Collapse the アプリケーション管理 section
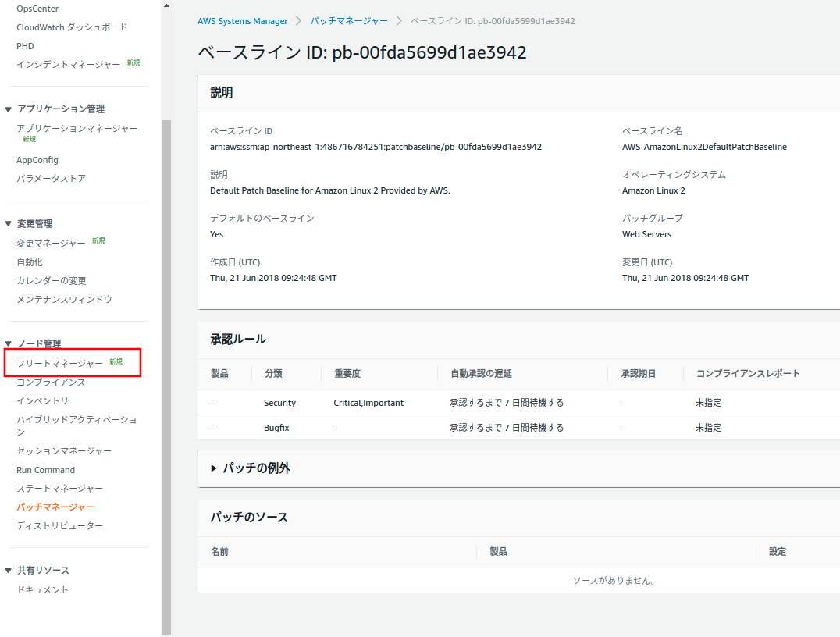The width and height of the screenshot is (840, 637). 8,109
